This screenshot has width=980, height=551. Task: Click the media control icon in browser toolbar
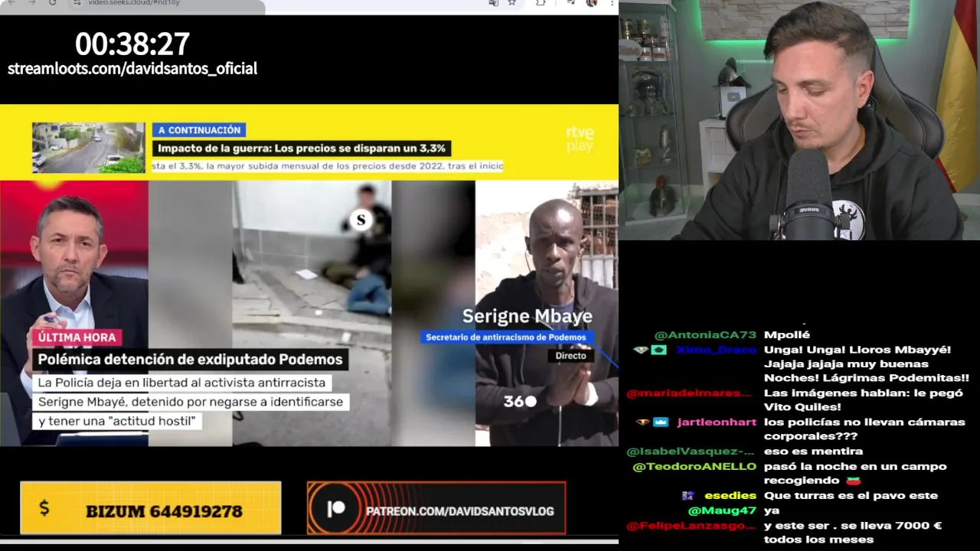tap(570, 3)
